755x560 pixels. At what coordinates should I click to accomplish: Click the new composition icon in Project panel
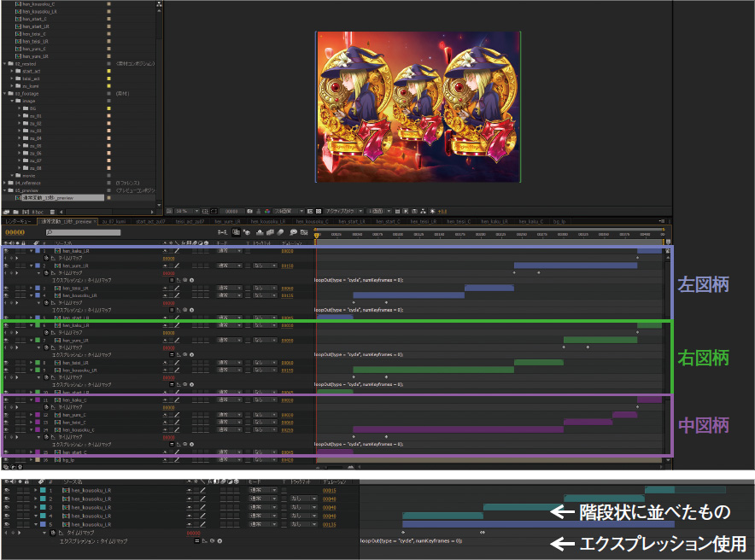(26, 212)
